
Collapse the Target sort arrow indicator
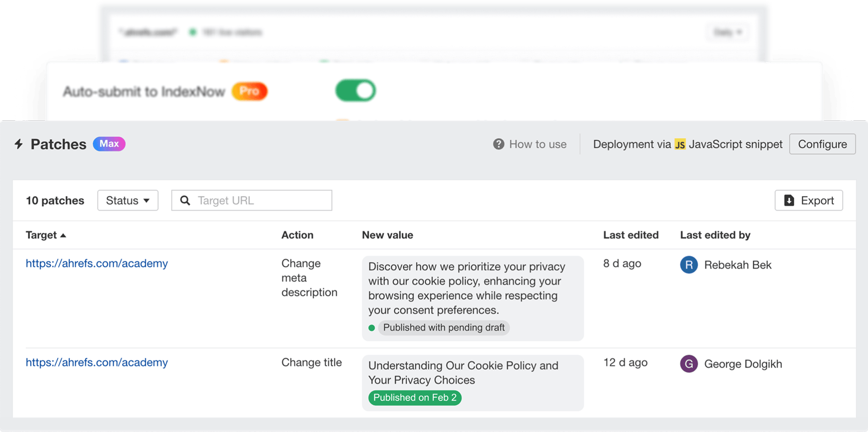click(x=63, y=235)
